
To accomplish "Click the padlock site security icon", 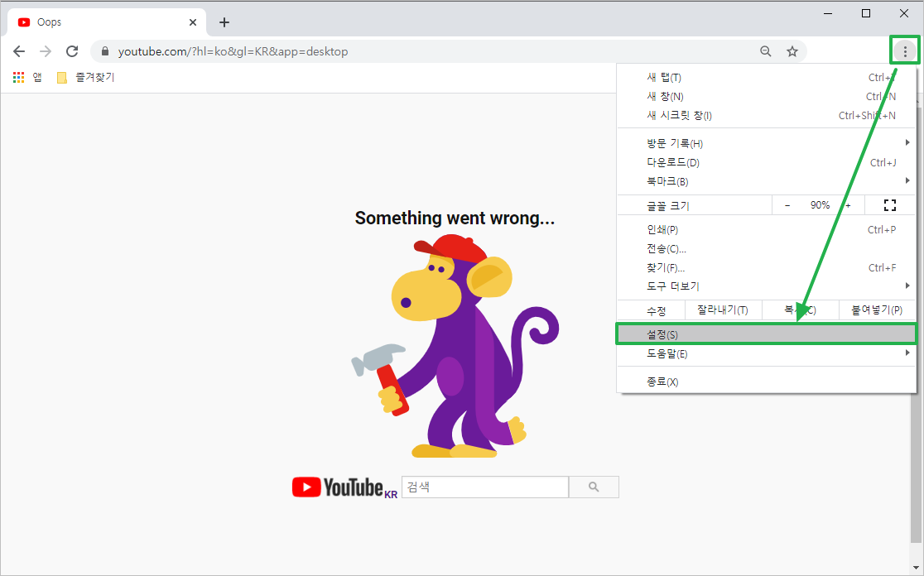I will pyautogui.click(x=104, y=50).
